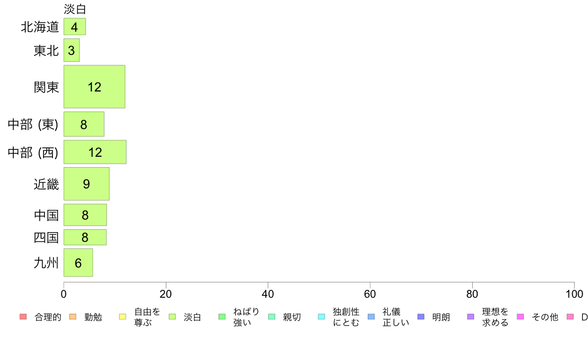Image resolution: width=588 pixels, height=364 pixels.
Task: Click the 四国 row label
Action: (x=46, y=237)
